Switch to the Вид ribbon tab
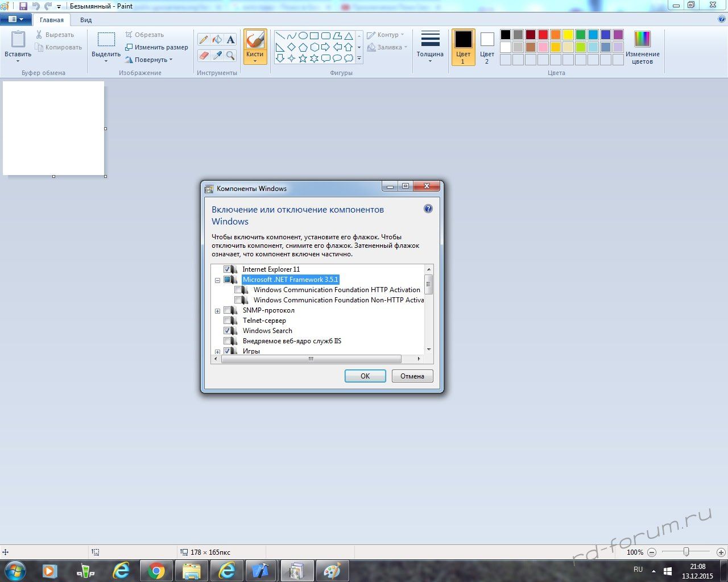 tap(86, 20)
